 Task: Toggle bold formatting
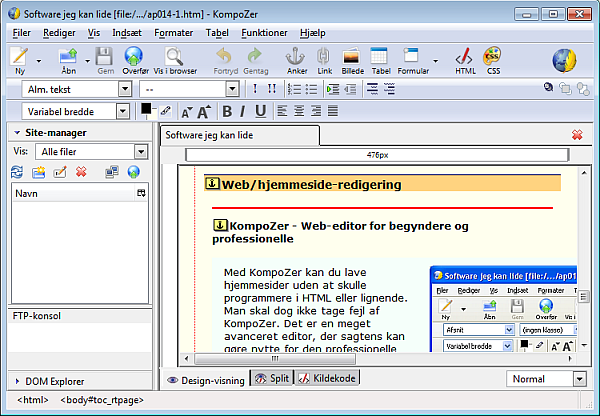(x=227, y=111)
